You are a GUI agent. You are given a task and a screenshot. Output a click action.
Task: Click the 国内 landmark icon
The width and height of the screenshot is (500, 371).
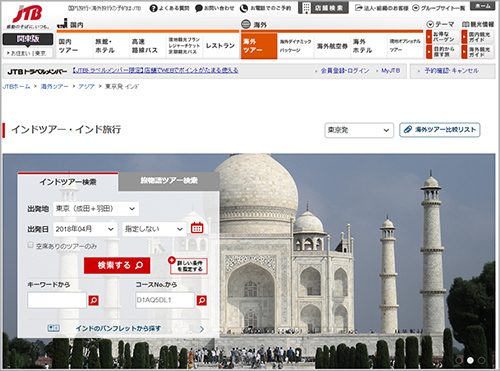tap(62, 23)
